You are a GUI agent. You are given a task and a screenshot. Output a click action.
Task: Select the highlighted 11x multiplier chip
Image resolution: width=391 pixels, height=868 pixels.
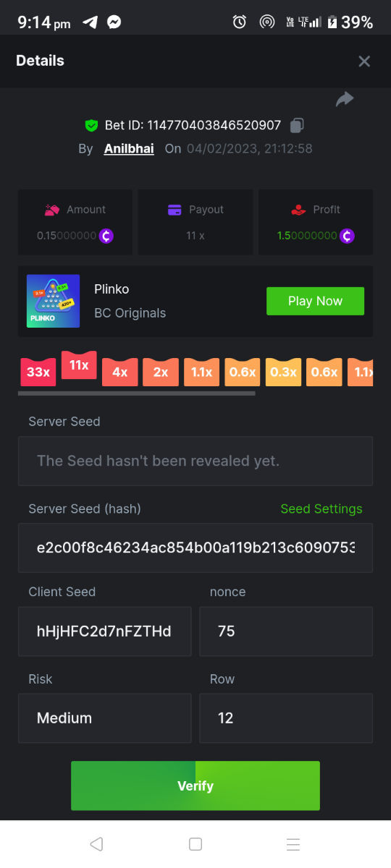(79, 365)
